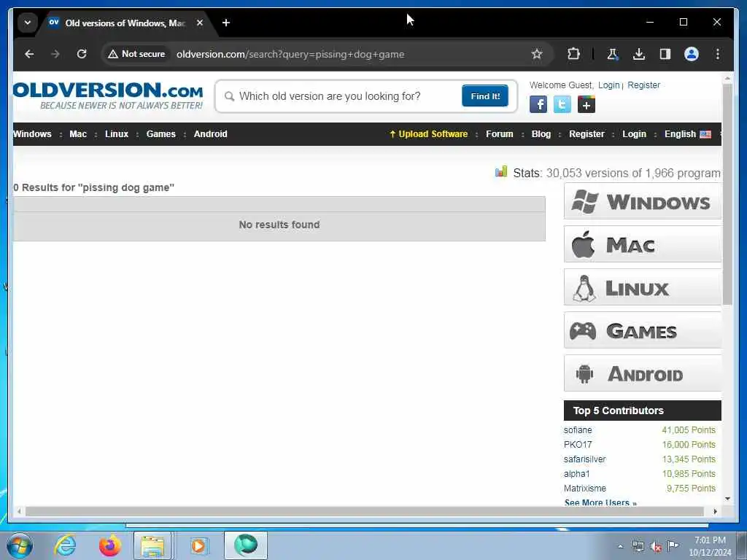The image size is (747, 560).
Task: Click the Linux category banner
Action: (x=642, y=287)
